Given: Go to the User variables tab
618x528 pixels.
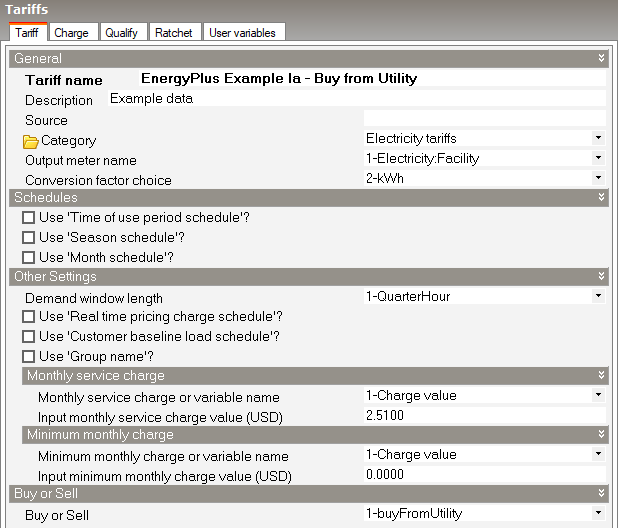Looking at the screenshot, I should click(241, 33).
